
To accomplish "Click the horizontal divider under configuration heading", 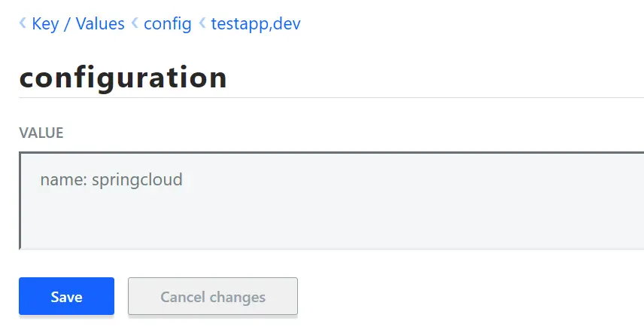I will click(x=332, y=98).
